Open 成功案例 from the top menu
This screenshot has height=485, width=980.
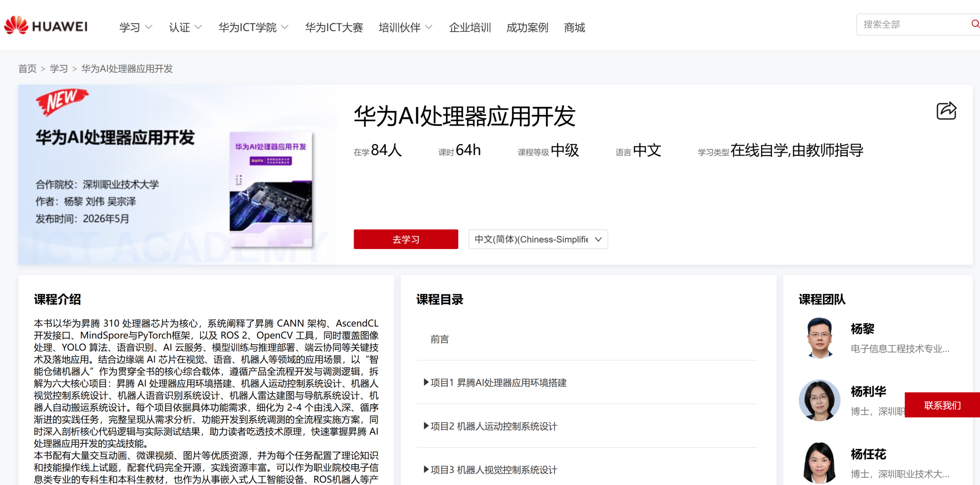pos(527,27)
